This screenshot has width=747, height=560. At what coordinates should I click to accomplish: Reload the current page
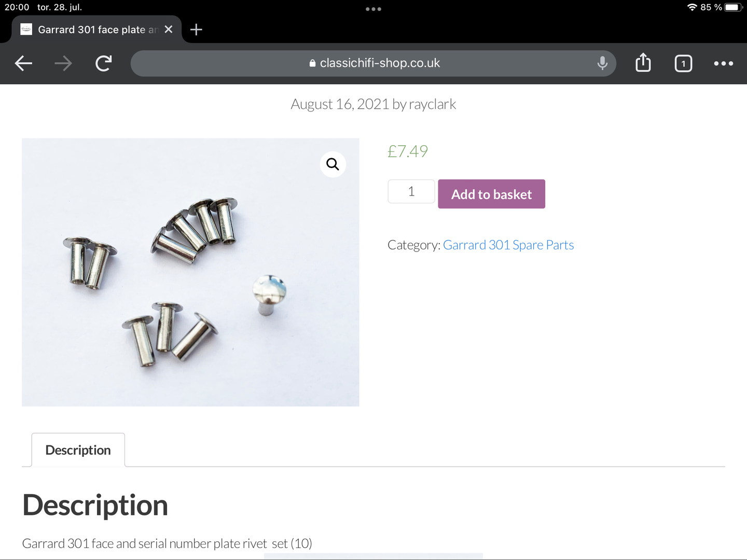coord(104,63)
